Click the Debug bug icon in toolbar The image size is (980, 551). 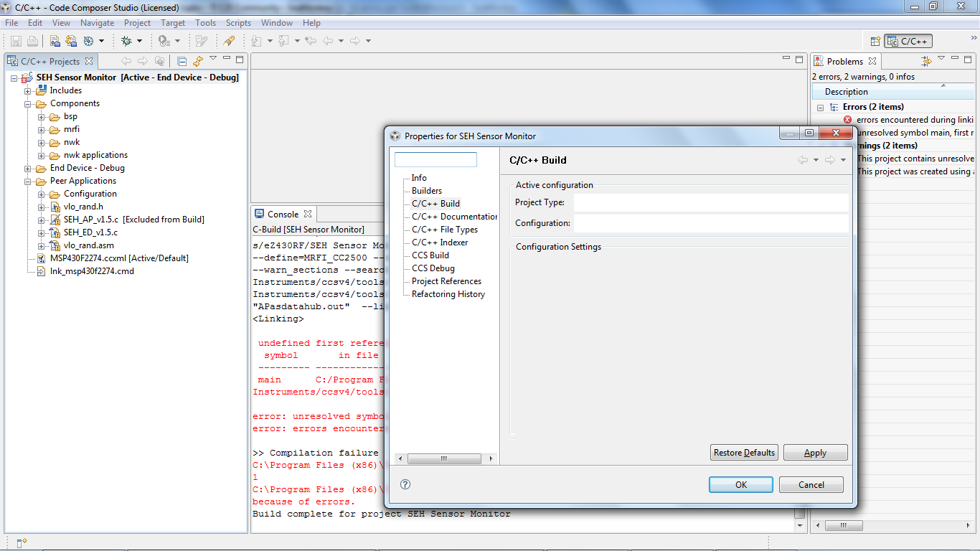point(126,41)
